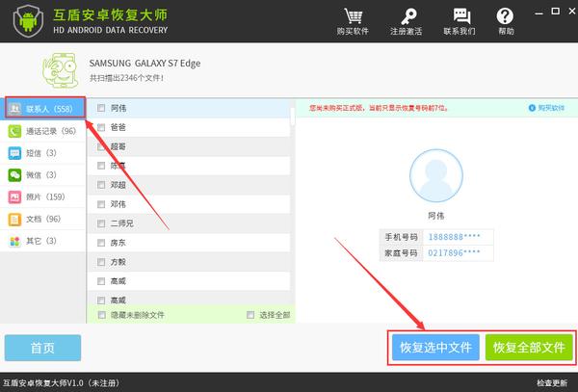Screen dimensions: 578x392
Task: Open the 购买软件 shopping cart icon
Action: click(353, 16)
